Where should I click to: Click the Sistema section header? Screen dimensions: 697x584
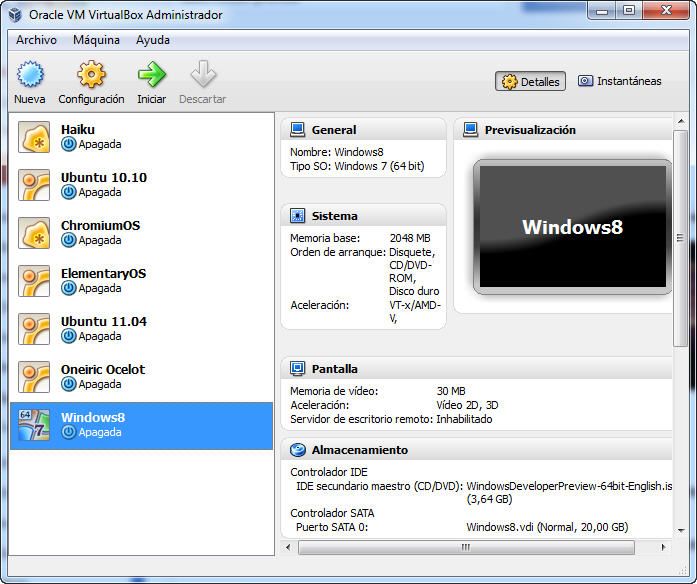334,216
